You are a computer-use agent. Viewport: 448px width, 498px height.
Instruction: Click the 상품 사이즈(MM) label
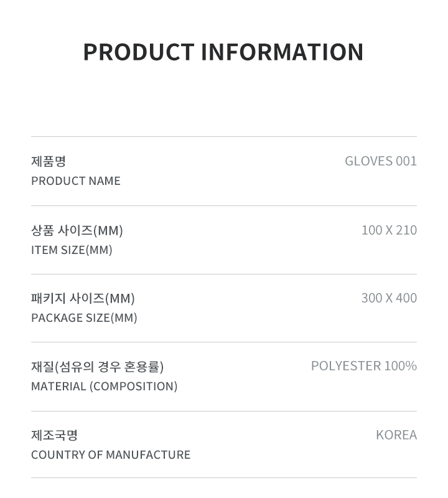click(77, 230)
